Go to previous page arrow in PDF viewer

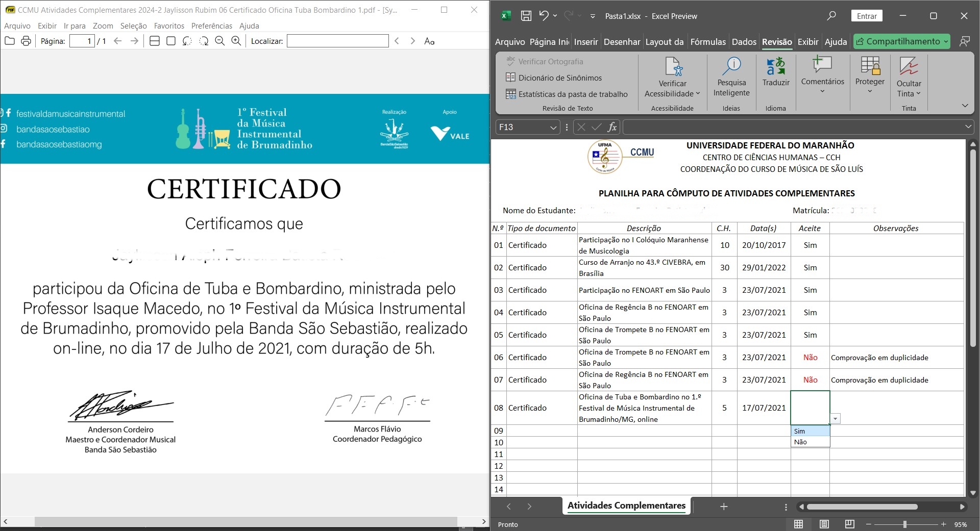[118, 41]
